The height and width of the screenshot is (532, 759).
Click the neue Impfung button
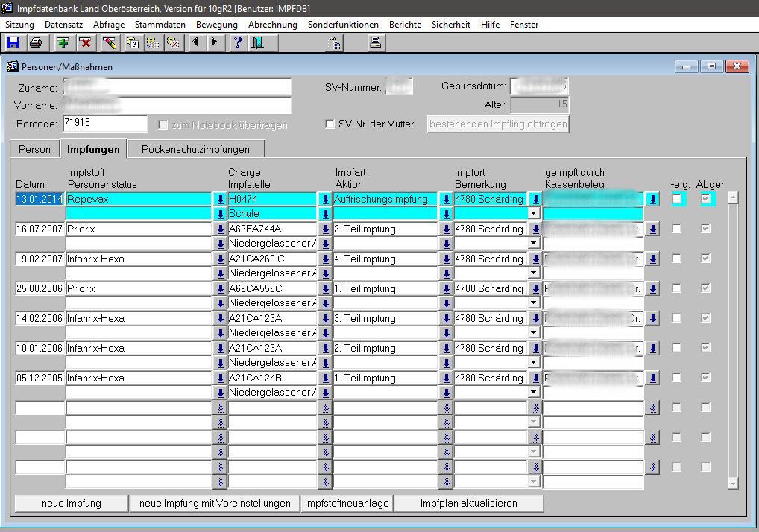[x=72, y=504]
